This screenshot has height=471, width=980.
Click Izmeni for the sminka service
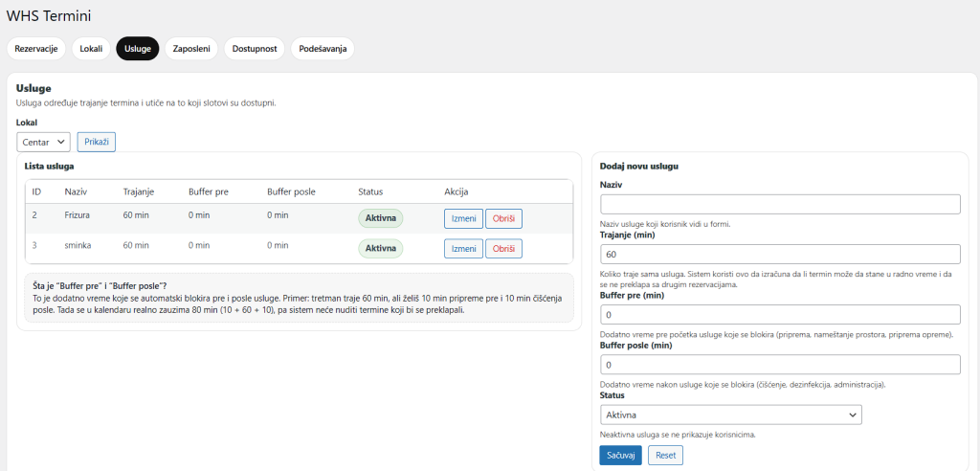coord(463,249)
